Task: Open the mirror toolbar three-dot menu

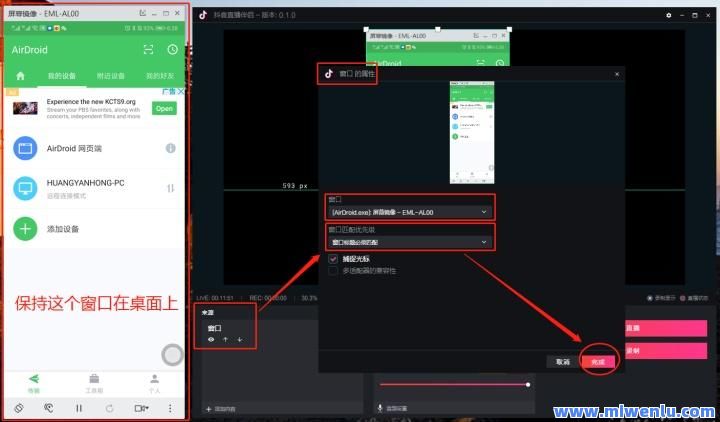Action: (170, 408)
